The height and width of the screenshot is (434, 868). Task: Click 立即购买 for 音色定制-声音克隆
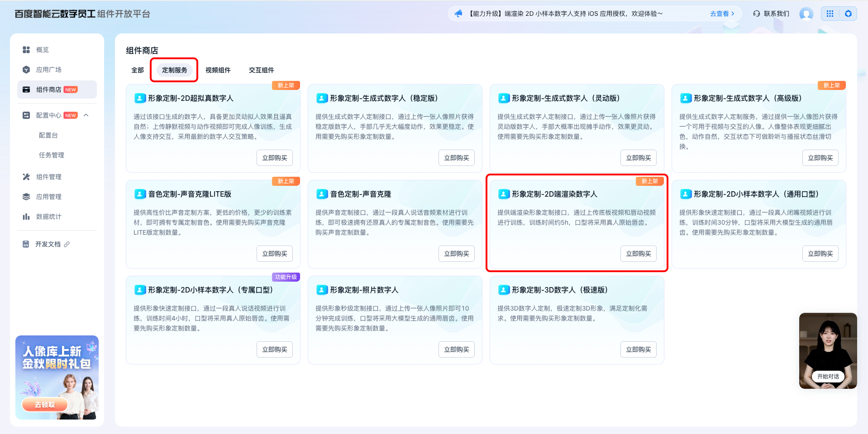coord(456,254)
